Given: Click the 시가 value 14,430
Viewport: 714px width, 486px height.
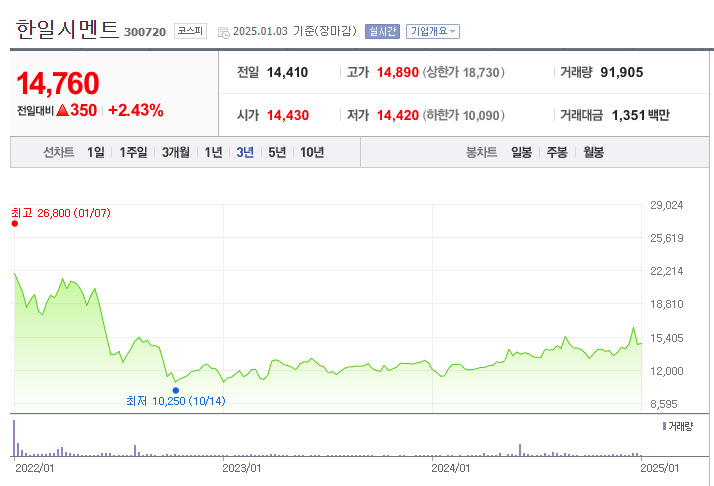Looking at the screenshot, I should 288,115.
